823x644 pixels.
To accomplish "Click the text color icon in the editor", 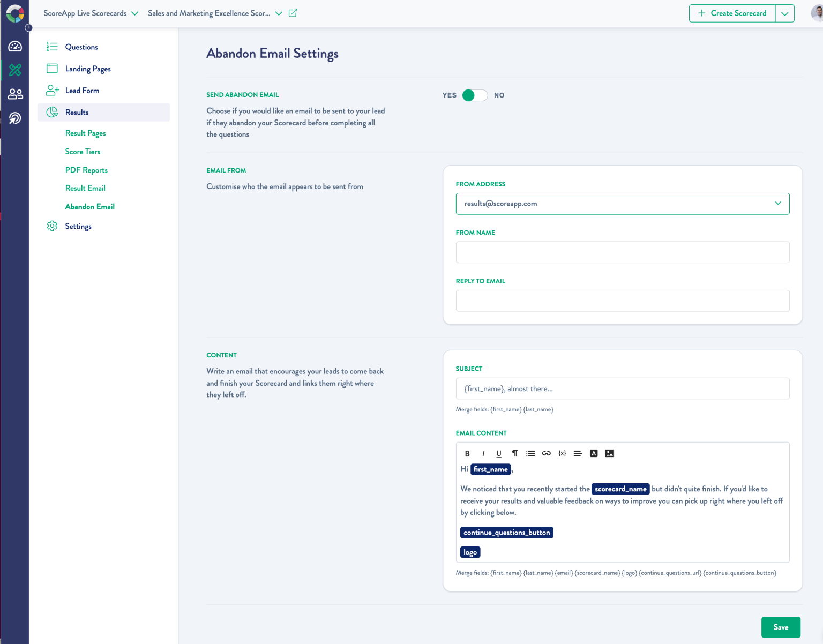I will click(594, 453).
